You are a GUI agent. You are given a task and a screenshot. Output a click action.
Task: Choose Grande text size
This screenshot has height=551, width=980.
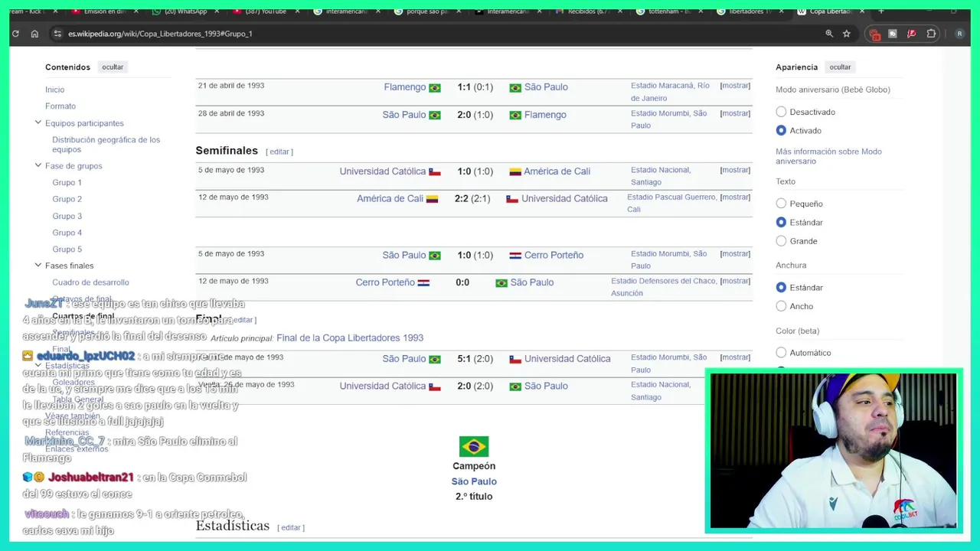click(x=781, y=241)
